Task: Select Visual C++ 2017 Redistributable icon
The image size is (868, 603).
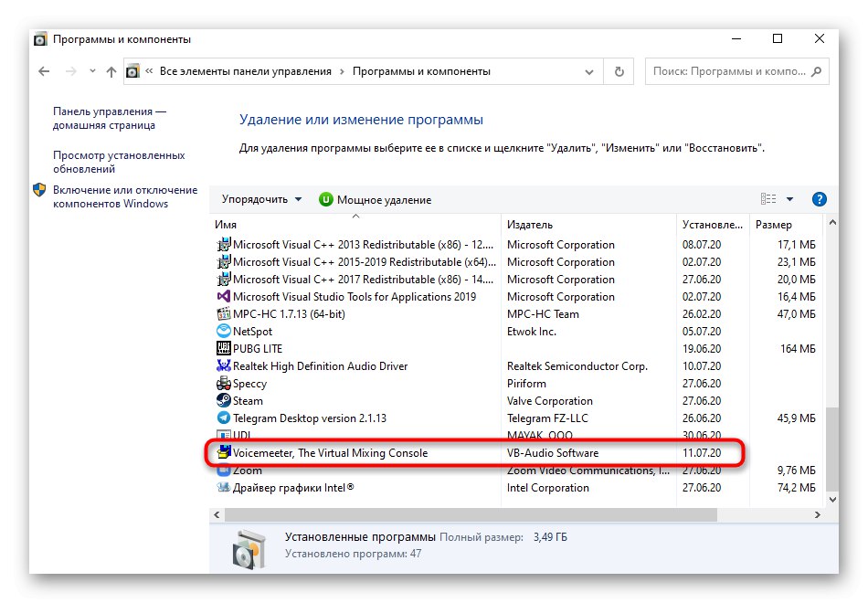Action: pyautogui.click(x=224, y=279)
